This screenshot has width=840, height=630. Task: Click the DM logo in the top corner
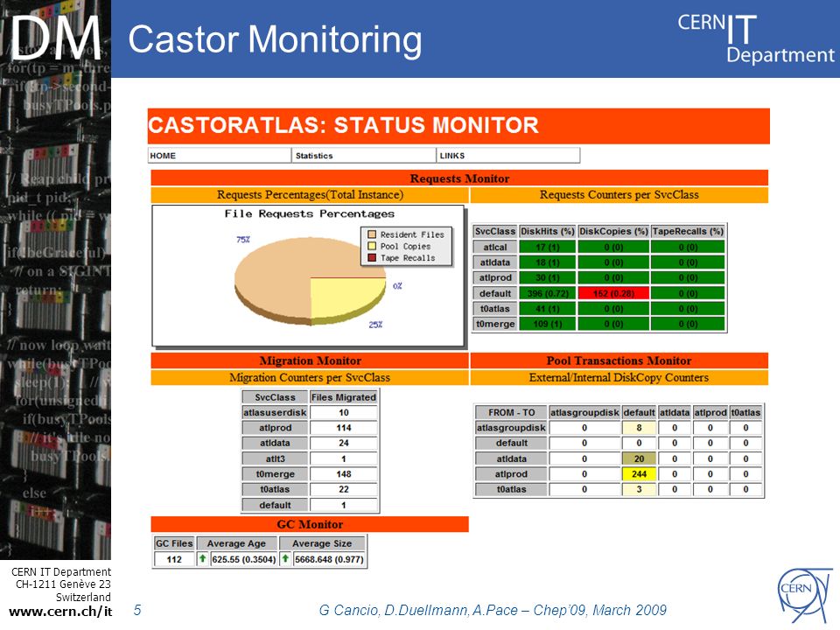point(56,38)
